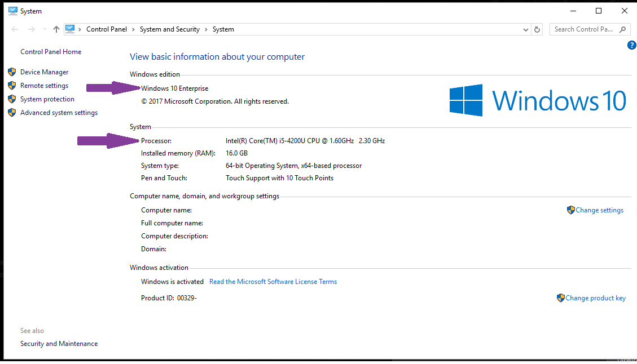Screen dimensions: 637x364
Task: Click the computer icon in address bar
Action: 70,29
